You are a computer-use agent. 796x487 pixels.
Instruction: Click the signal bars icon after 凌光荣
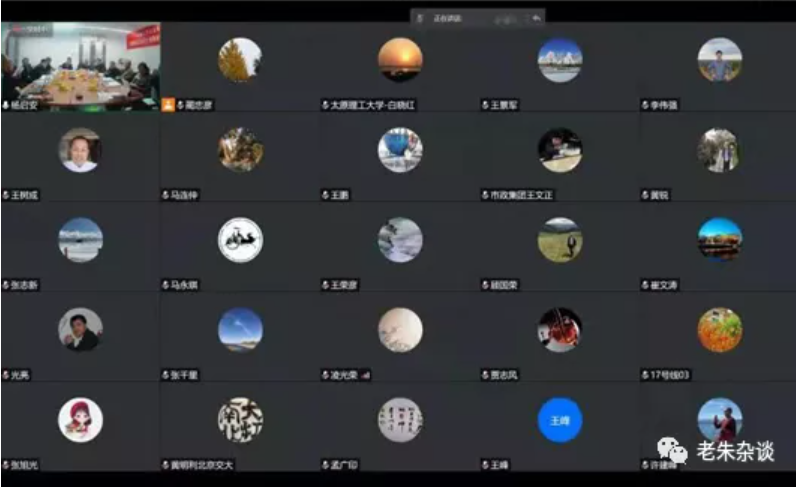pyautogui.click(x=365, y=375)
